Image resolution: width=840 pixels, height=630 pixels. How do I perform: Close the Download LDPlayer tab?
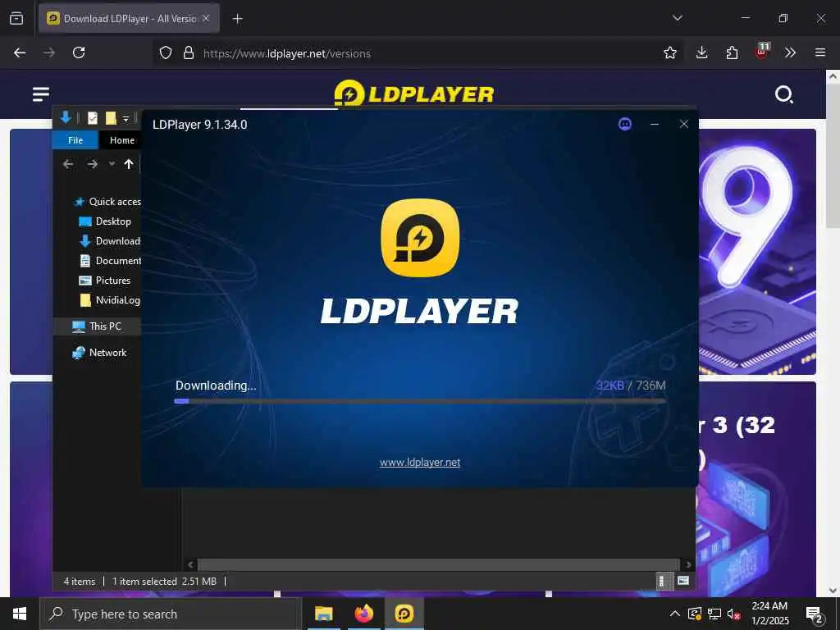coord(206,18)
